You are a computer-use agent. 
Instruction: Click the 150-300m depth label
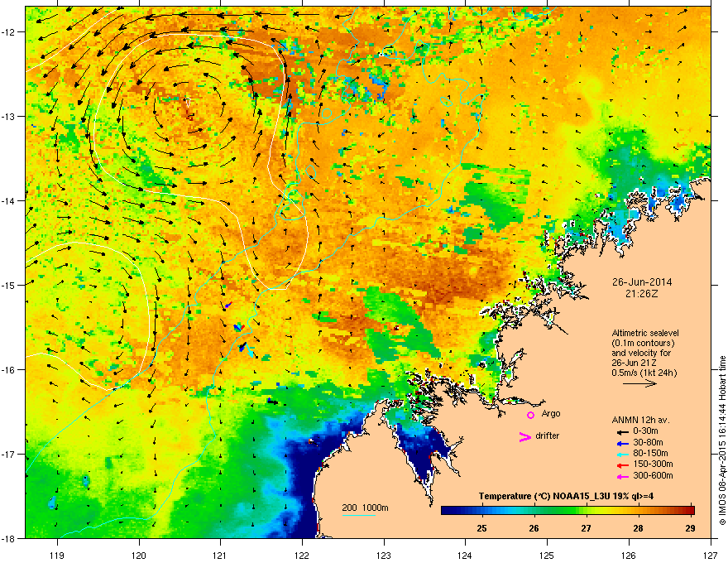point(653,464)
